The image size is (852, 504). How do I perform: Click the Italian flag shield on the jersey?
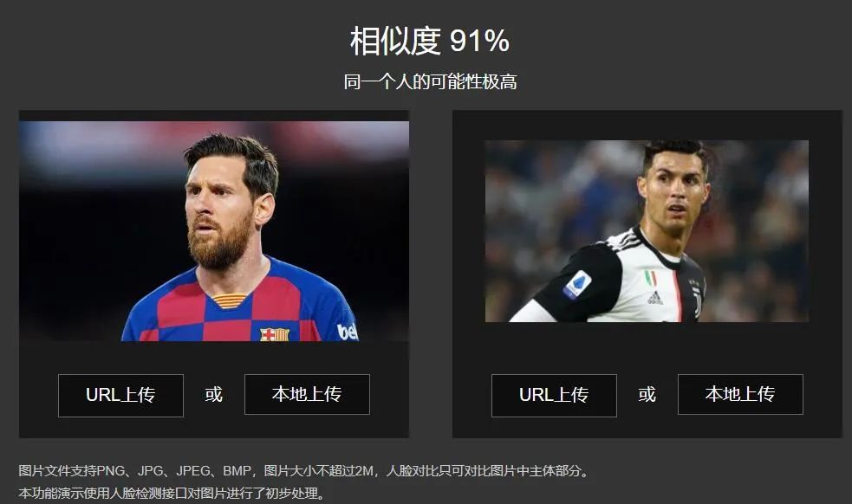(650, 278)
